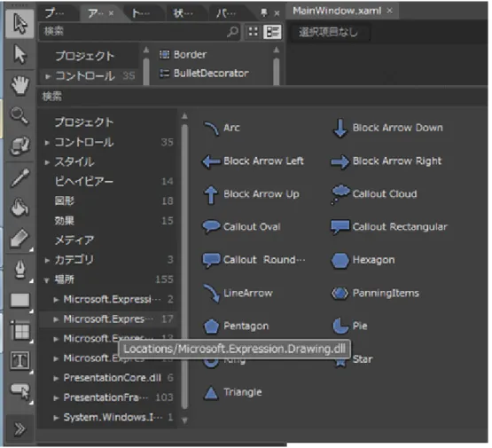
Task: Open the Assets chevron button
Action: tap(20, 428)
